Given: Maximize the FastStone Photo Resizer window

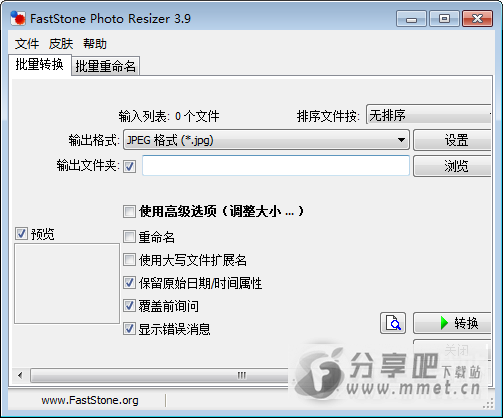Looking at the screenshot, I should pos(444,18).
